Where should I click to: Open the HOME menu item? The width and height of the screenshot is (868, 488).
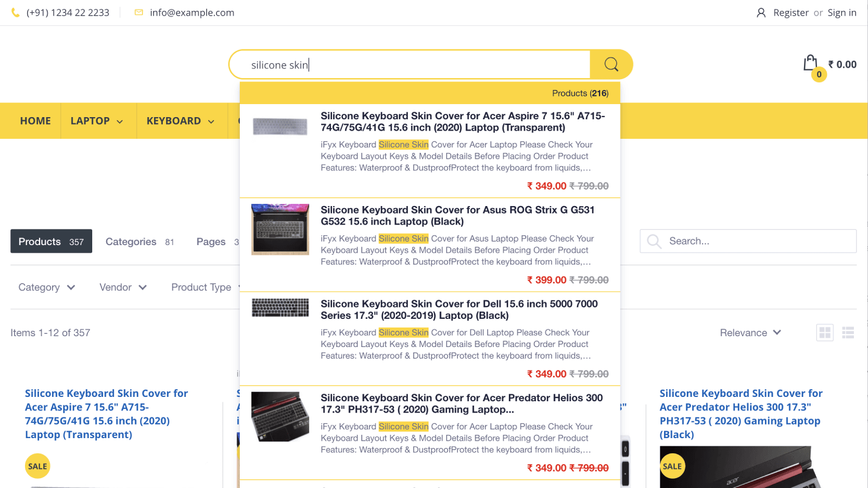click(35, 121)
